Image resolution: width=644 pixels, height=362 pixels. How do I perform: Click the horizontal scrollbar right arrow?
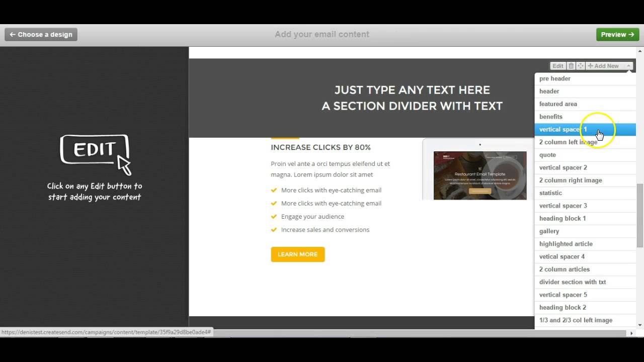click(632, 333)
